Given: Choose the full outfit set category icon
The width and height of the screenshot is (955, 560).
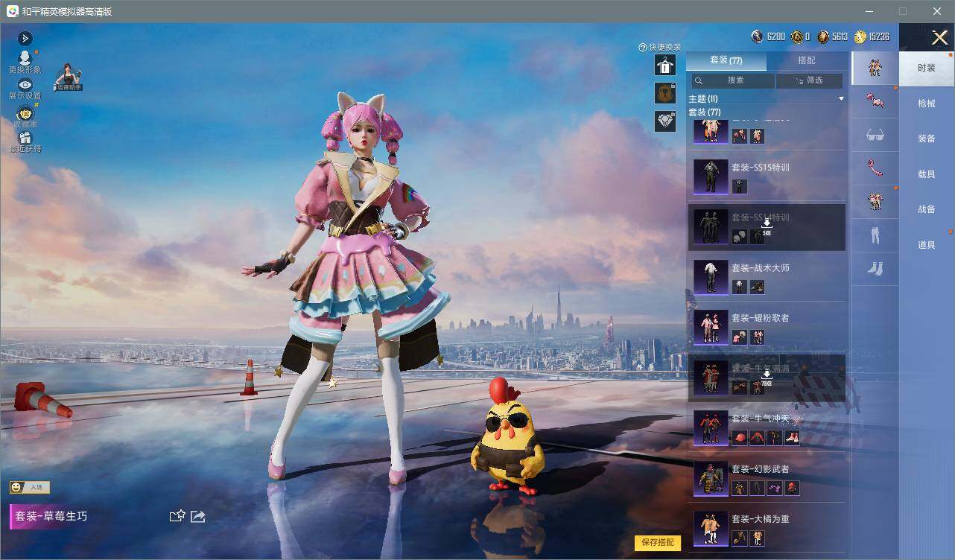Looking at the screenshot, I should pos(875,68).
